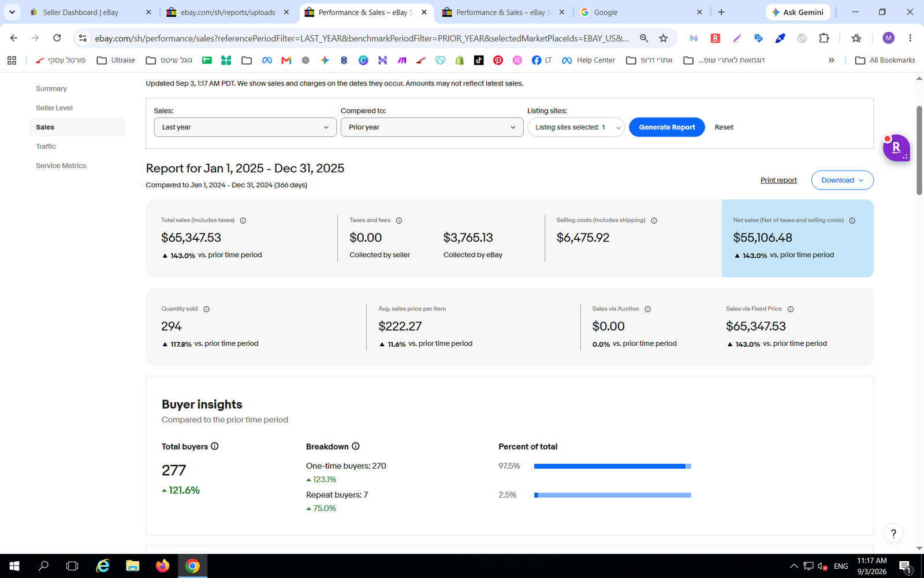Expand the Sales period dropdown showing Last year
This screenshot has height=578, width=924.
(245, 127)
